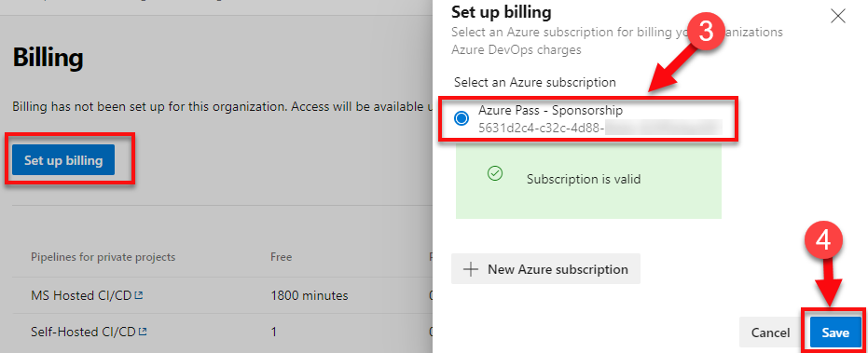
Task: Save the billing setup
Action: coord(835,333)
